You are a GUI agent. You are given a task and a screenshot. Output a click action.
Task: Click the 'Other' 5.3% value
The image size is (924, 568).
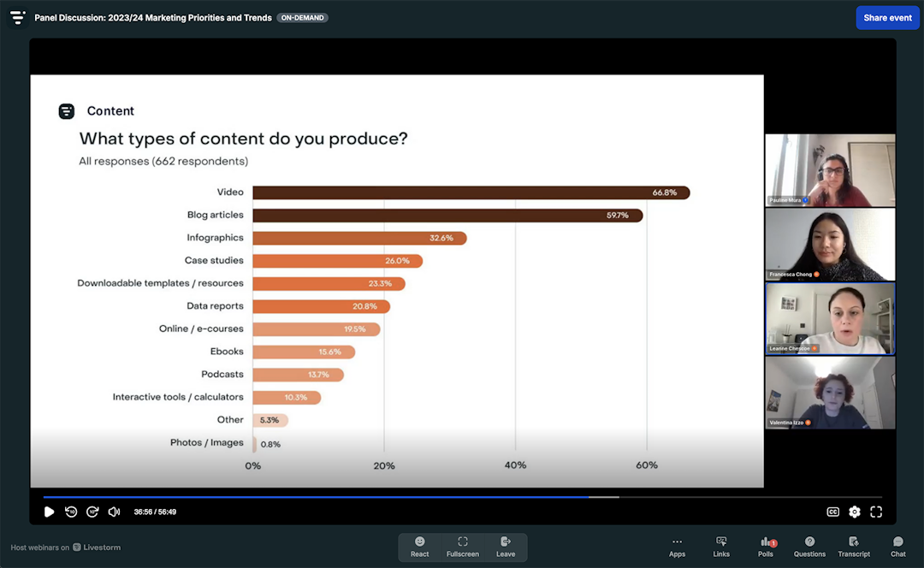269,420
